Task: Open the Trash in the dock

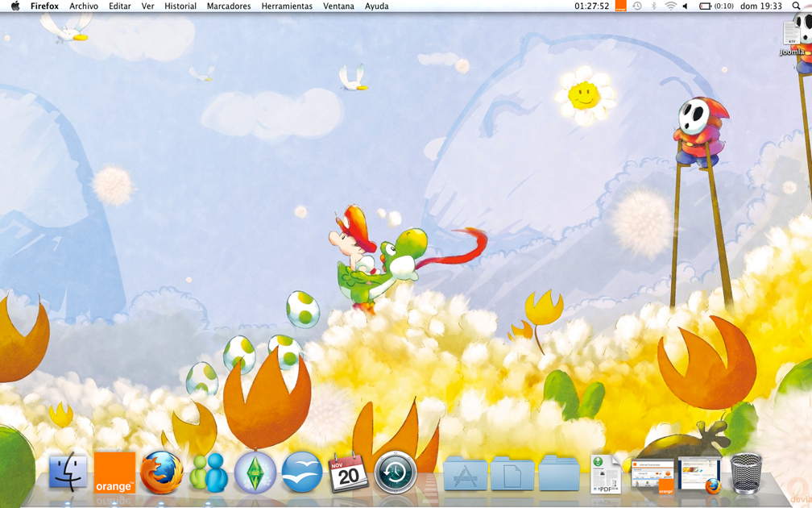Action: pyautogui.click(x=746, y=473)
